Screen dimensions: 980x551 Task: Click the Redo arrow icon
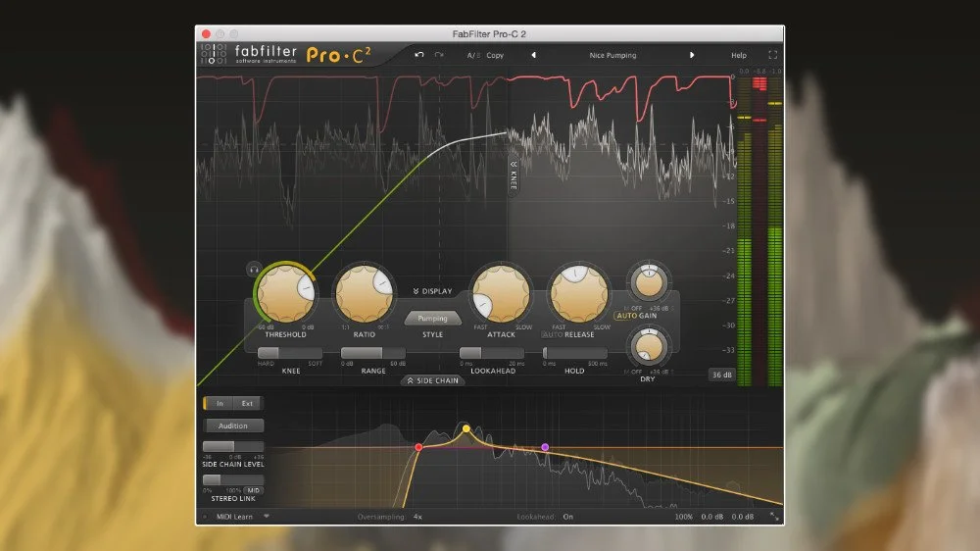click(x=439, y=55)
